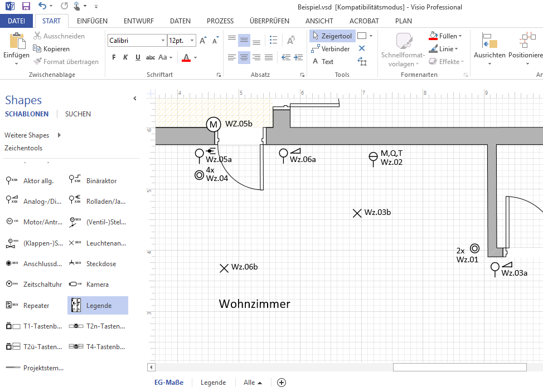This screenshot has height=392, width=543.
Task: Toggle bold formatting
Action: (113, 57)
